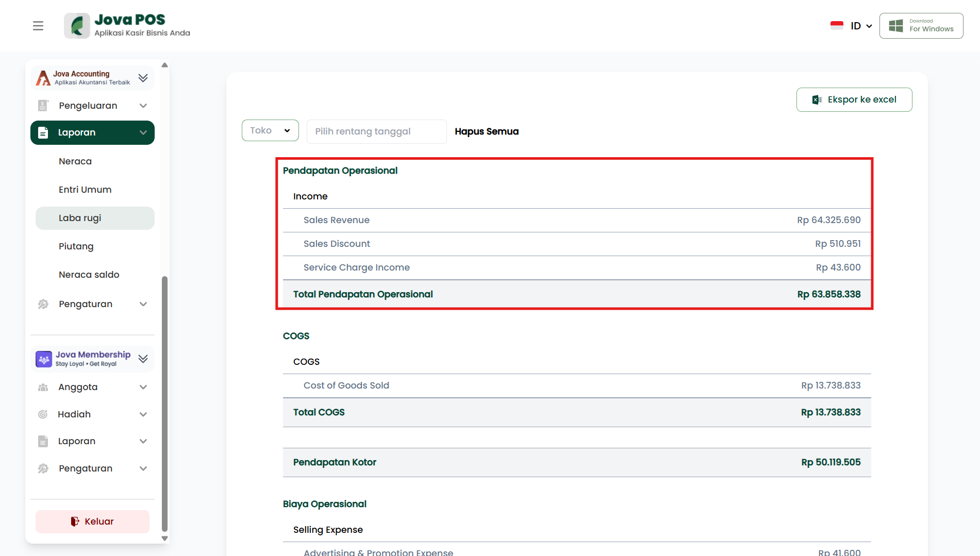Click the hamburger menu icon
Screen dimensions: 980x556
pos(38,26)
